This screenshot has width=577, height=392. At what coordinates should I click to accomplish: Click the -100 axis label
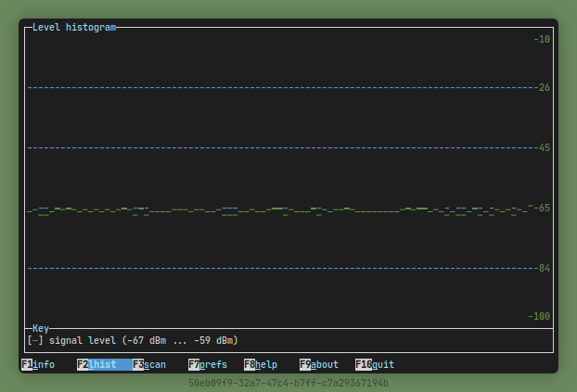[539, 316]
